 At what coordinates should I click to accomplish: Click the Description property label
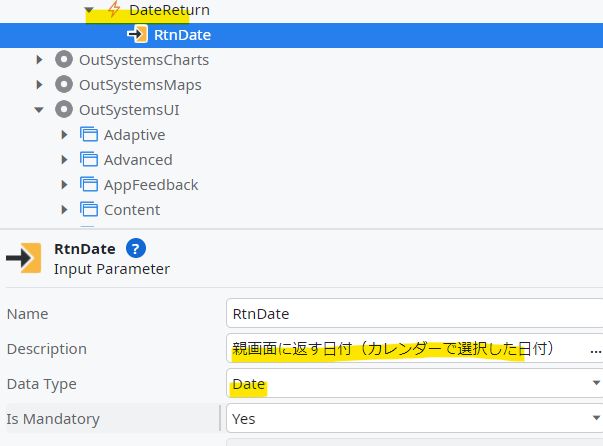click(47, 349)
